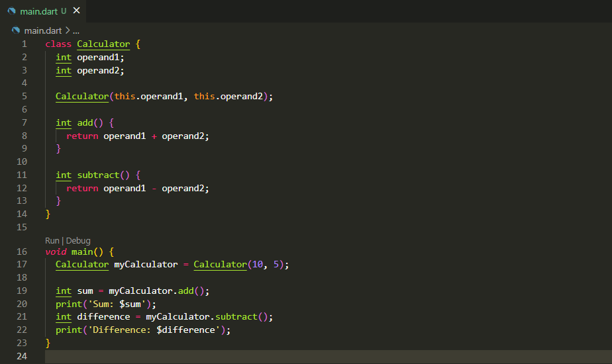Click the U git status badge on tab

(x=64, y=11)
